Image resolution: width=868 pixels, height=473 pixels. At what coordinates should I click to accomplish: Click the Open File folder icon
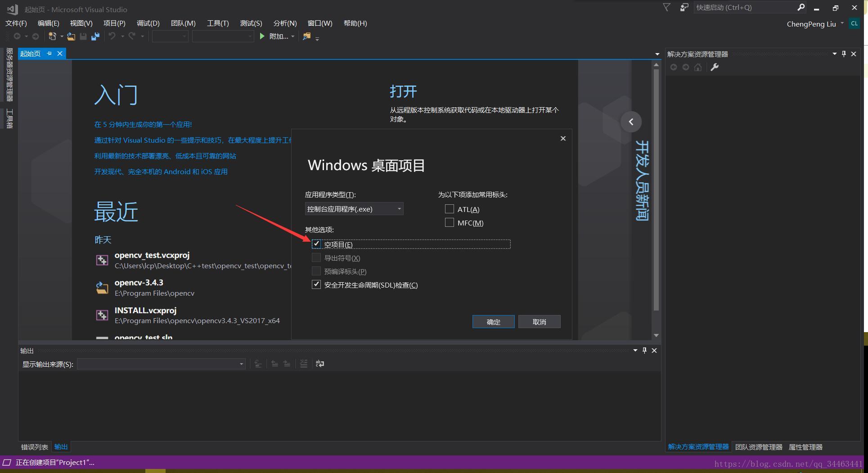(x=71, y=36)
